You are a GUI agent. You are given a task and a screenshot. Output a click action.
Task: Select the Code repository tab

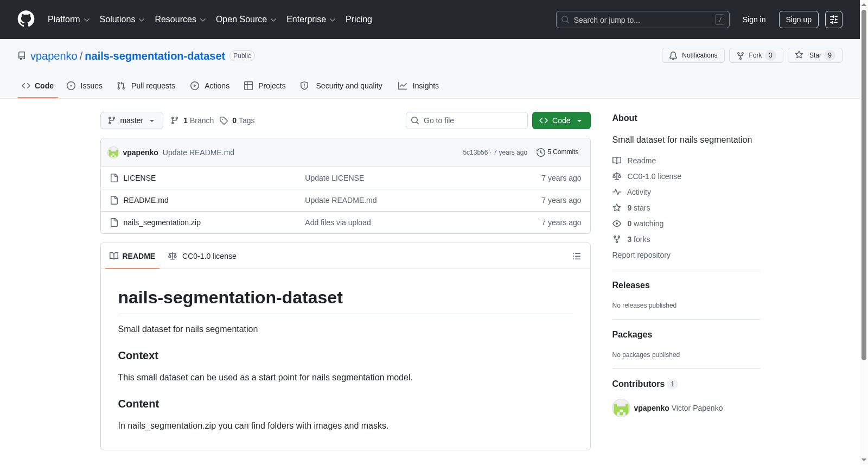[38, 86]
